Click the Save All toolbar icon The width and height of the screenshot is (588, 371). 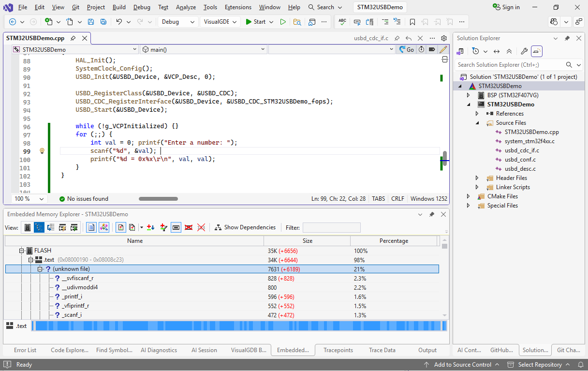(x=103, y=22)
